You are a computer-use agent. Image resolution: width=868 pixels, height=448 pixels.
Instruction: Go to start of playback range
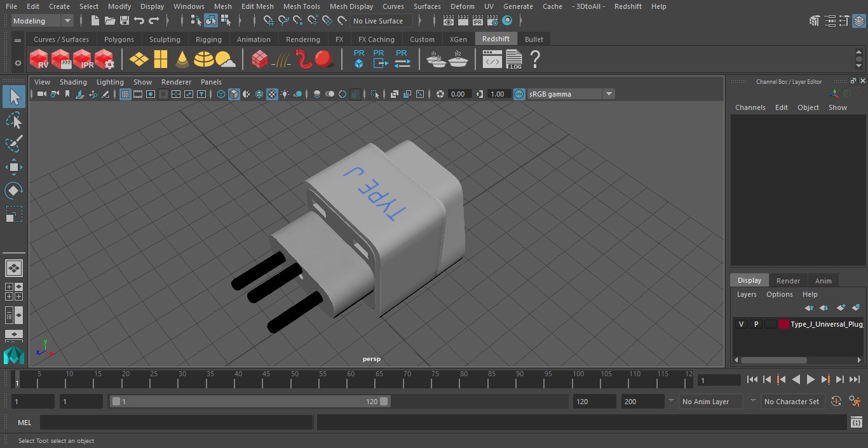(752, 379)
